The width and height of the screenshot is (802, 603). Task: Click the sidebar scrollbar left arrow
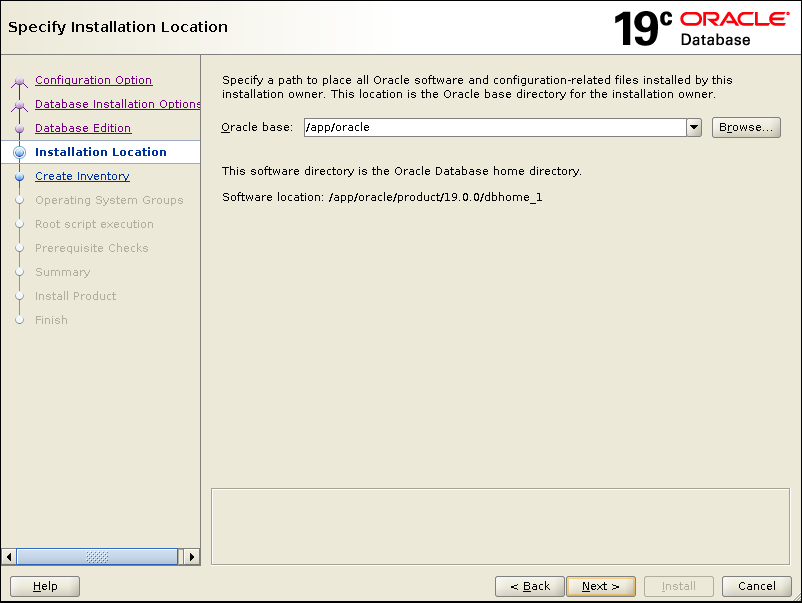pos(9,556)
